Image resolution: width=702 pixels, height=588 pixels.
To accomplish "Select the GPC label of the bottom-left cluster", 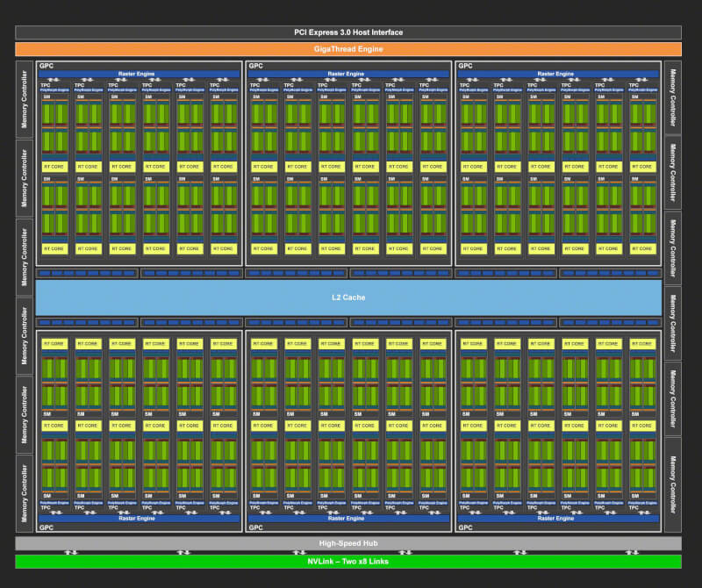I will click(x=47, y=527).
